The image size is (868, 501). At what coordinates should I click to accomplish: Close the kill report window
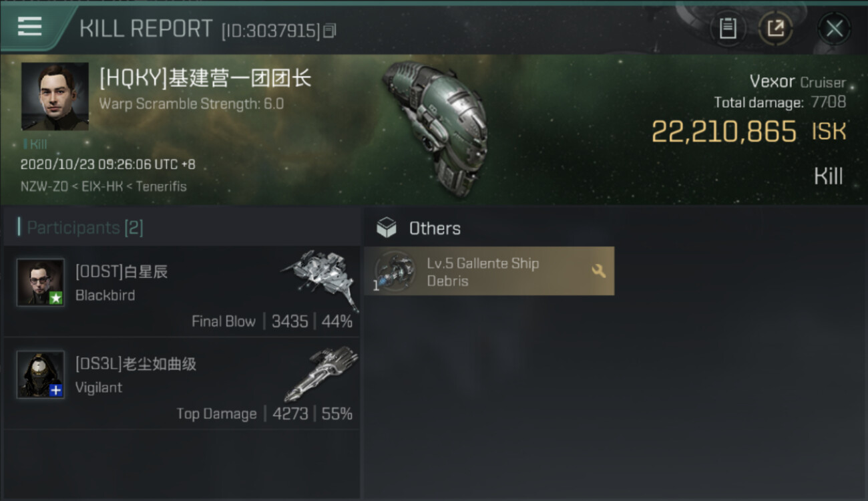[834, 29]
